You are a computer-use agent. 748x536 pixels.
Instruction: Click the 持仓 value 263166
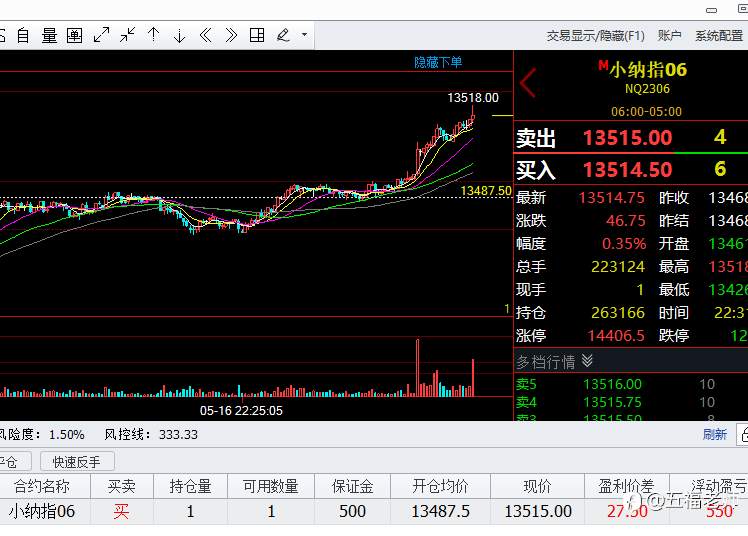pyautogui.click(x=618, y=313)
